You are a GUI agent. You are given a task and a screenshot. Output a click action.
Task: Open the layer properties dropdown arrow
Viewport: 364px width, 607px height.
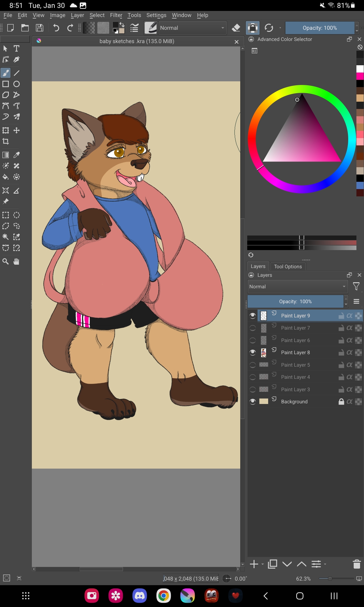pyautogui.click(x=325, y=564)
